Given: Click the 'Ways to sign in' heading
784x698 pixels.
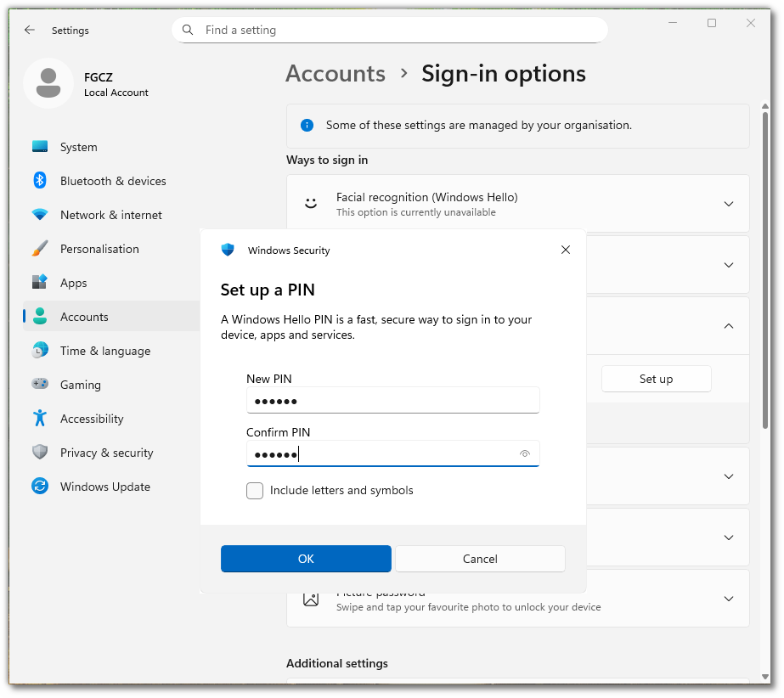Looking at the screenshot, I should (327, 160).
